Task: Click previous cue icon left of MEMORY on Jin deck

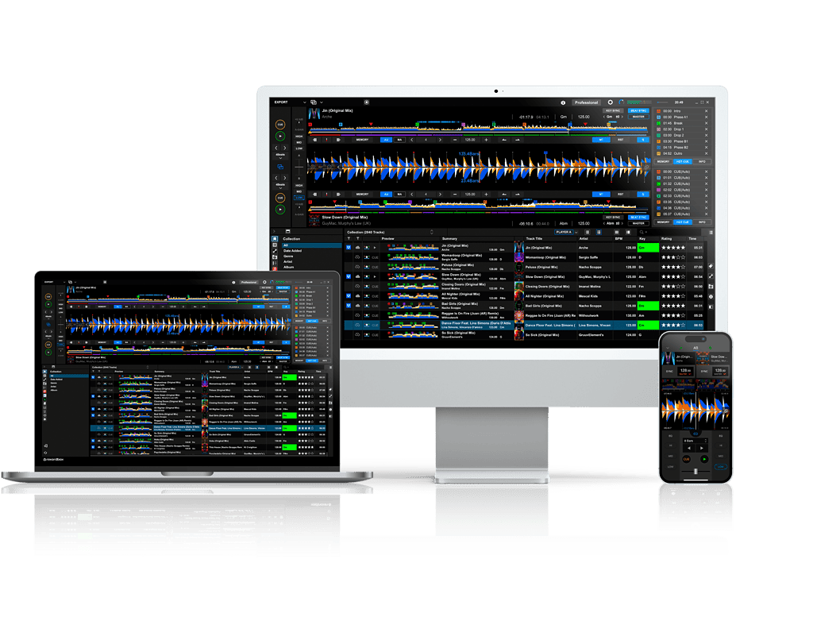Action: (315, 140)
